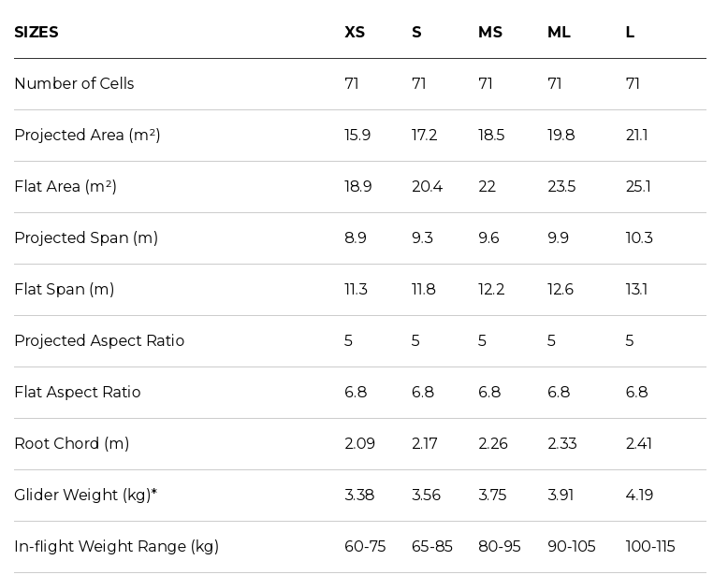The height and width of the screenshot is (575, 728).
Task: Click the Flat Area (m²) row label
Action: 66,187
